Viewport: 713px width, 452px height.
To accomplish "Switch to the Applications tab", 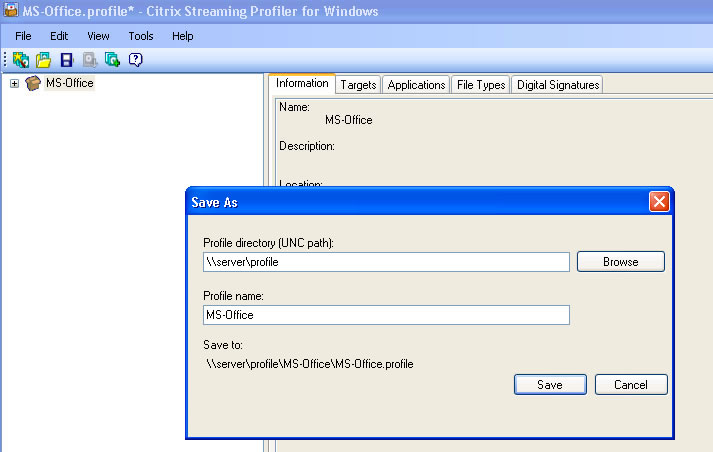I will [416, 85].
